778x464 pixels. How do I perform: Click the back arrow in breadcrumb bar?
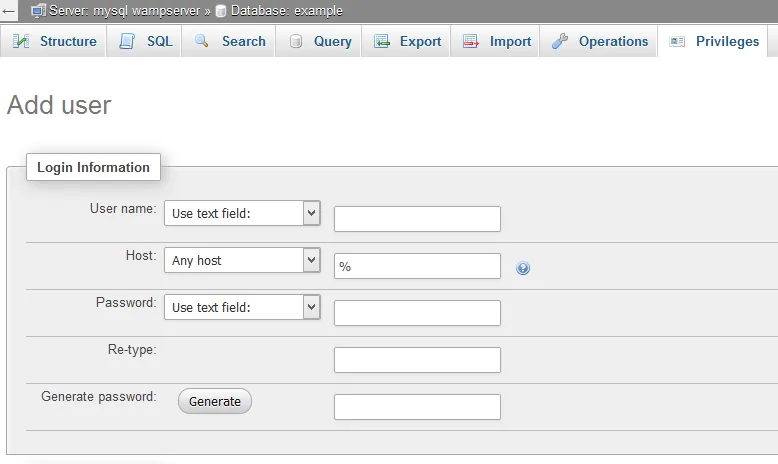[x=9, y=11]
